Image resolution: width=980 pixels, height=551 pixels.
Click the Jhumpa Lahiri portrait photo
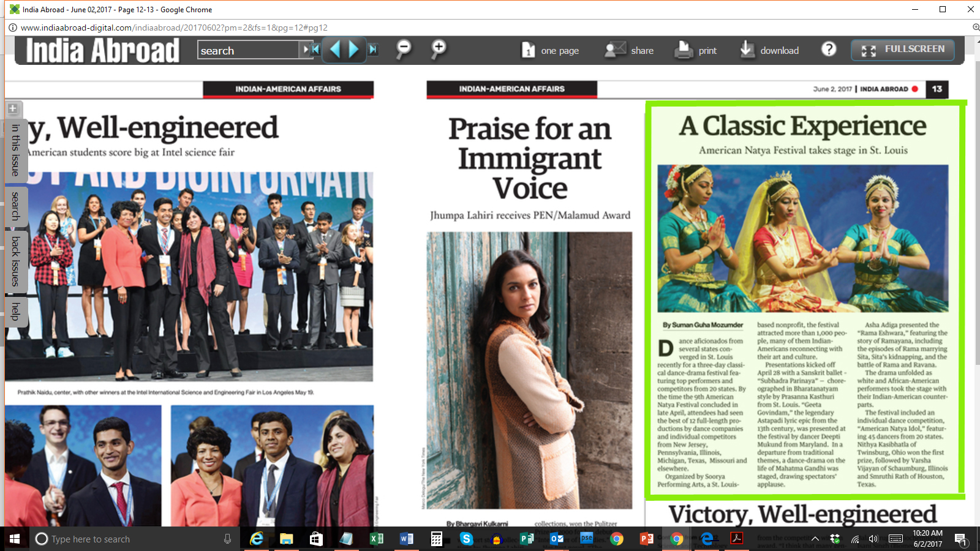click(x=529, y=370)
